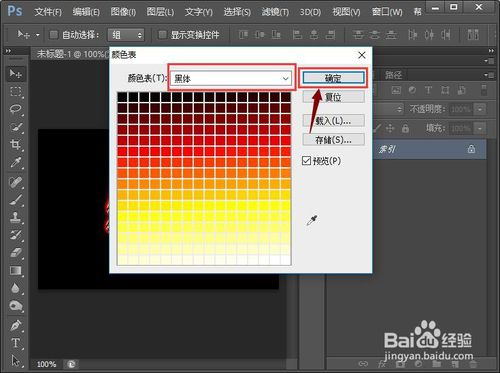Select the Lasso tool
This screenshot has width=500, height=373.
coord(15,109)
